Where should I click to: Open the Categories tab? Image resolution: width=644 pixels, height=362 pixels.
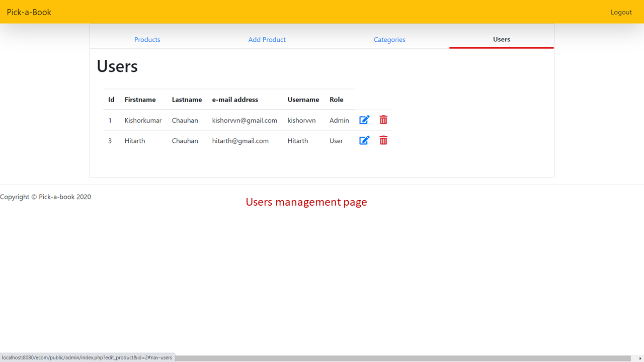click(x=389, y=39)
